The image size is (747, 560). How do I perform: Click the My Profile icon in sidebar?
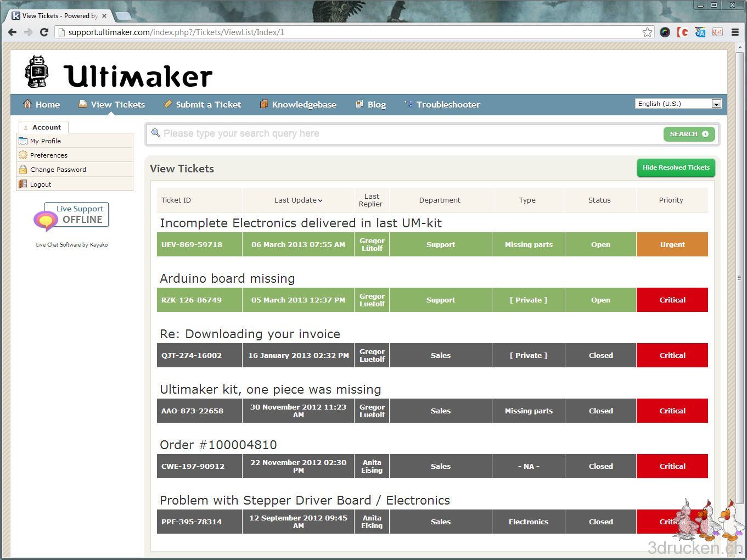(x=23, y=141)
